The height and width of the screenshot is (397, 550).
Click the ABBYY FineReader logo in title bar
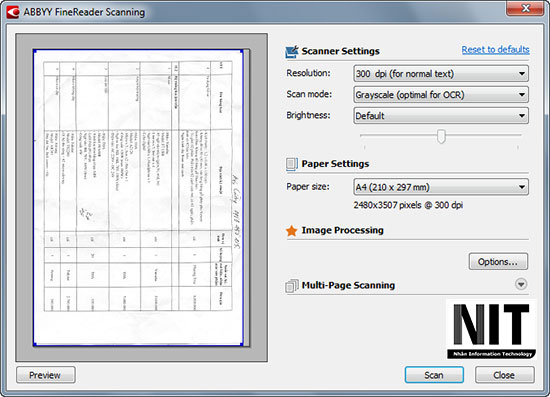pos(13,12)
